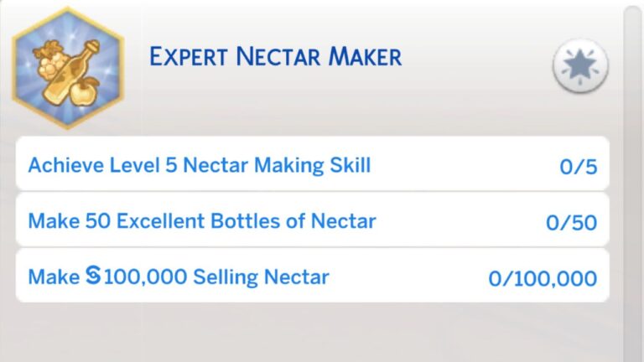
Task: Click the Simoleon currency symbol
Action: [x=93, y=276]
